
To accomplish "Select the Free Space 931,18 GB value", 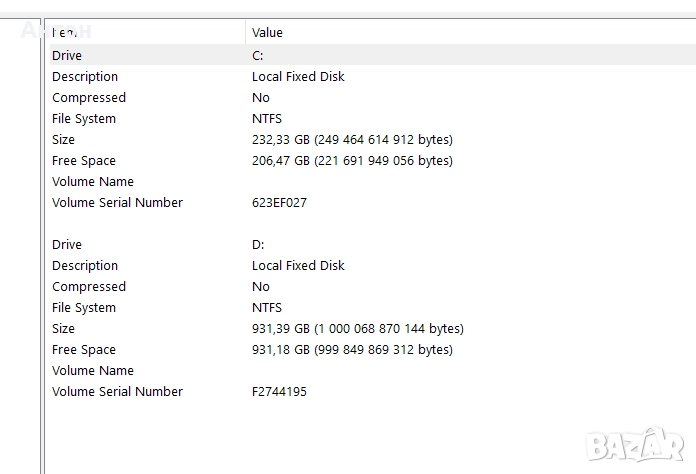I will (352, 350).
